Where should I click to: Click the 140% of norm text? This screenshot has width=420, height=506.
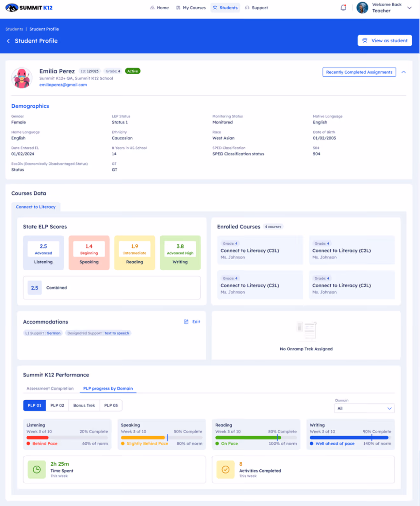377,444
